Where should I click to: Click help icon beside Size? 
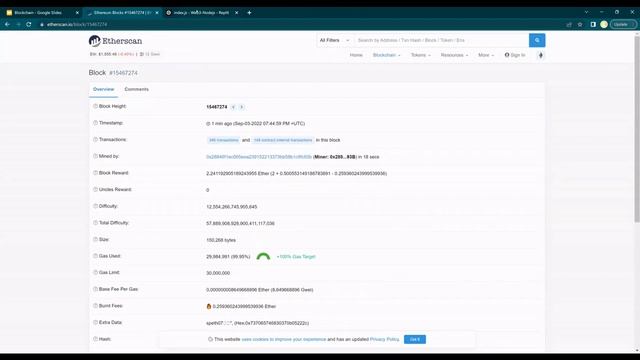[96, 240]
